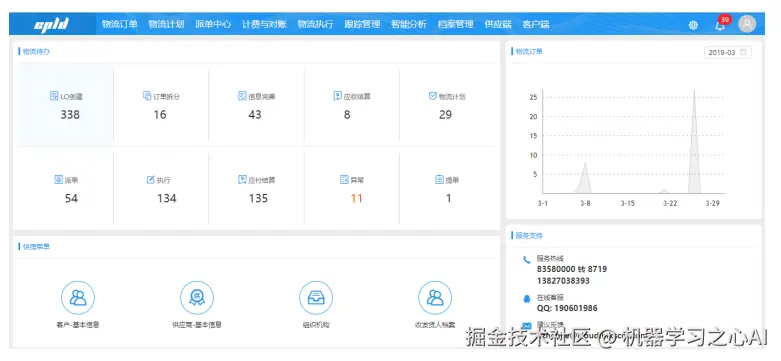Open 供应商-基本信息 badge quick menu icon
This screenshot has height=361, width=781.
point(197,298)
